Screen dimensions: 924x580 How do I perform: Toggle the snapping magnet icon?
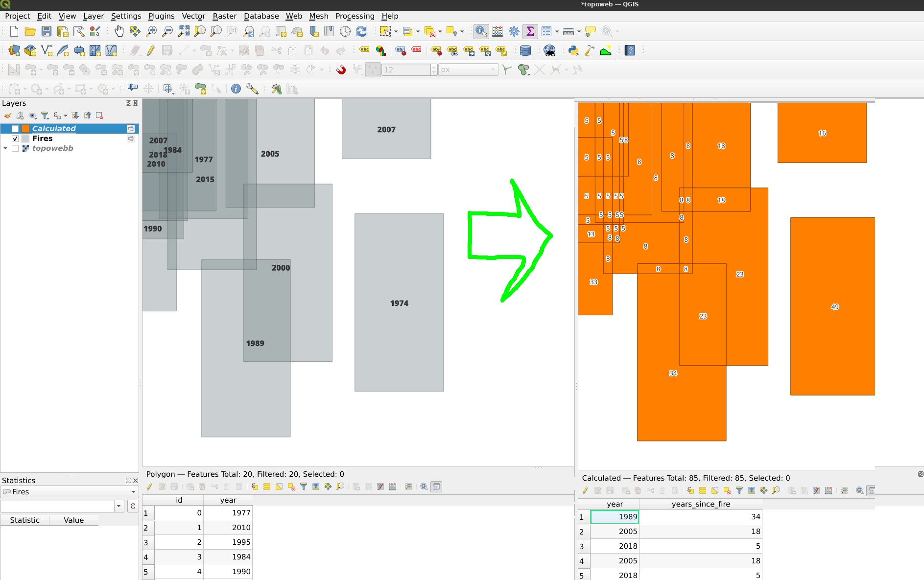[341, 70]
